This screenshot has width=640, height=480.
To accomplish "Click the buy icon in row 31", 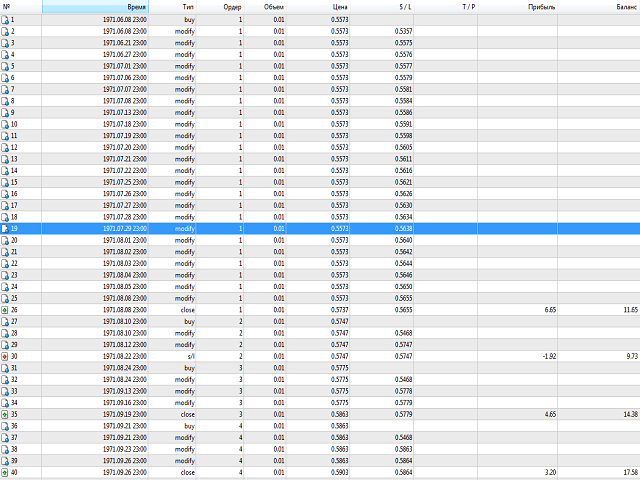I will 5,367.
